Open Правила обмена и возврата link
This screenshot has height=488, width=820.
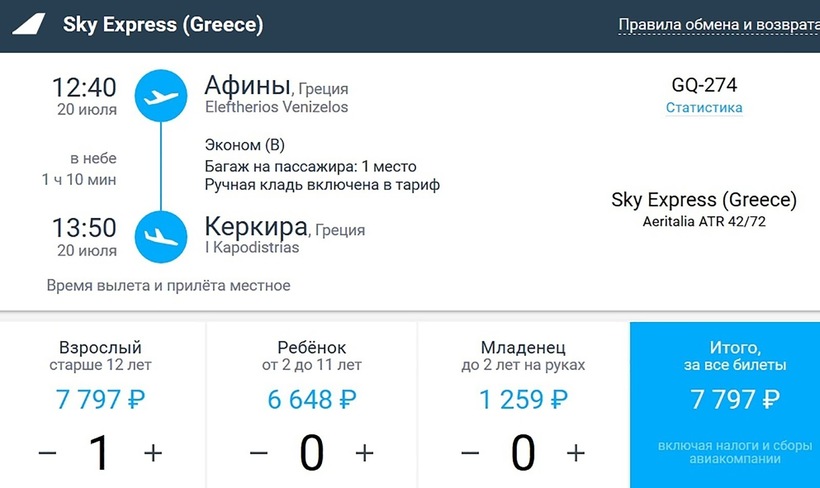(x=715, y=25)
